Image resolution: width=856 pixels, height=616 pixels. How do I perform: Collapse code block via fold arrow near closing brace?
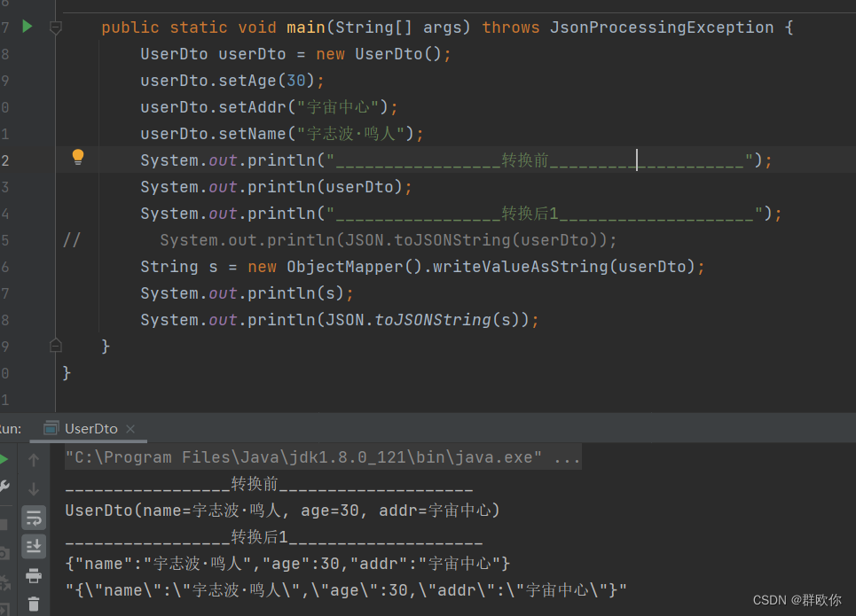pos(56,346)
